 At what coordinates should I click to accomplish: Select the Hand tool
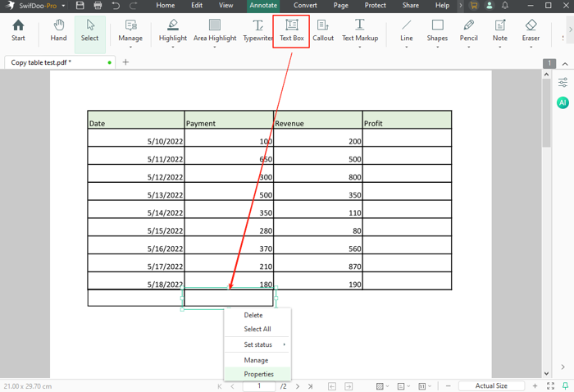pos(58,30)
